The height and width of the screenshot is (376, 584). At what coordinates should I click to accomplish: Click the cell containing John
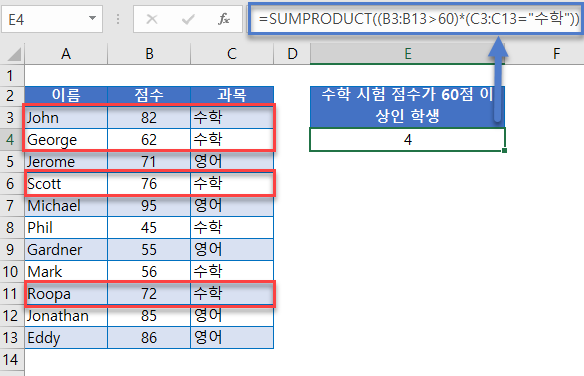[66, 118]
